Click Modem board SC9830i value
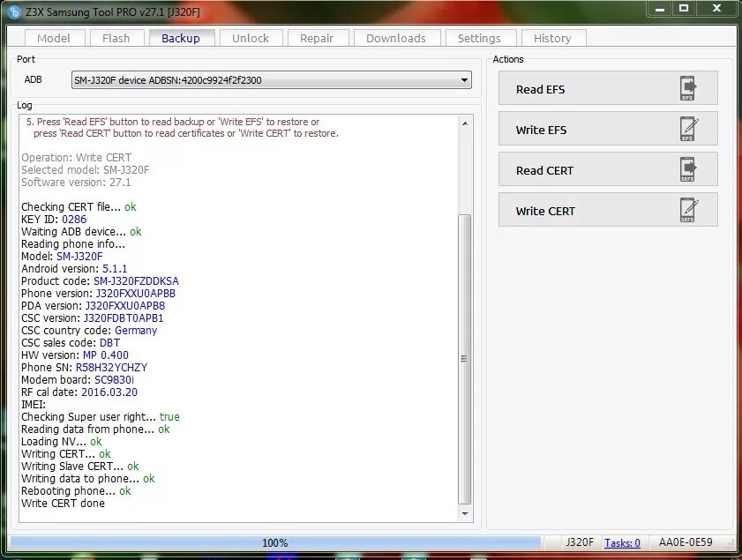This screenshot has height=560, width=742. pyautogui.click(x=114, y=380)
